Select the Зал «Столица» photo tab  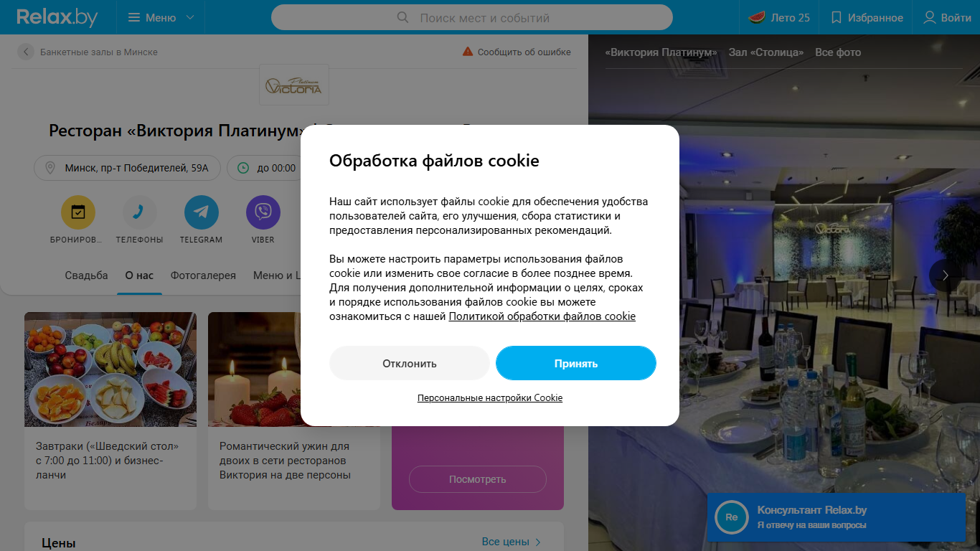point(766,52)
